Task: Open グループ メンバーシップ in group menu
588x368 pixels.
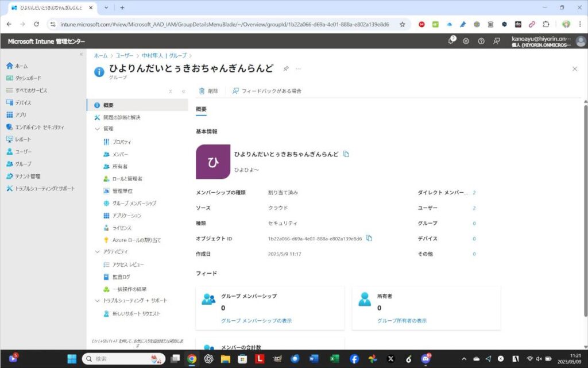Action: (130, 203)
